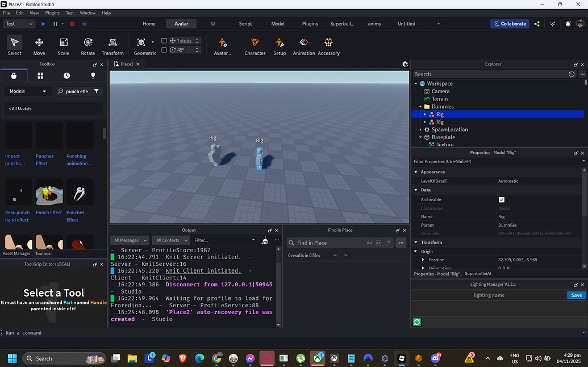Open the Accessory tool
This screenshot has width=588, height=367.
328,45
